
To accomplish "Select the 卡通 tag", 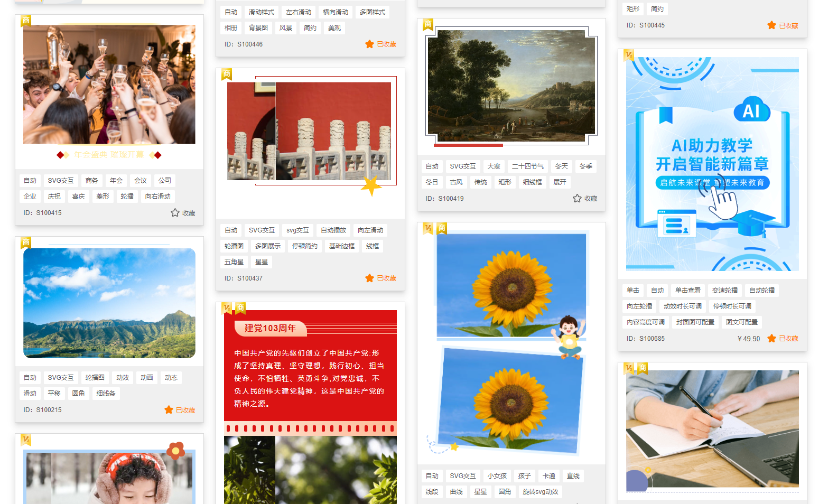I will (x=548, y=475).
